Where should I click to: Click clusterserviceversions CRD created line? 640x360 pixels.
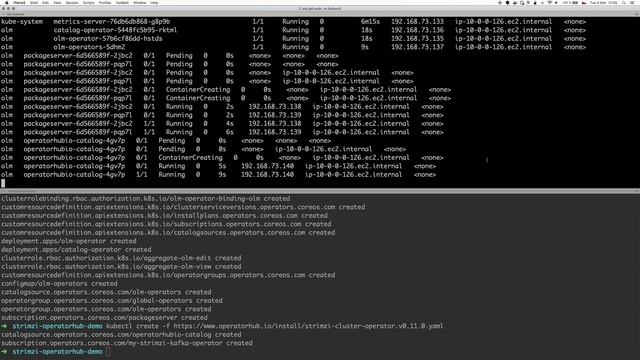(x=183, y=207)
